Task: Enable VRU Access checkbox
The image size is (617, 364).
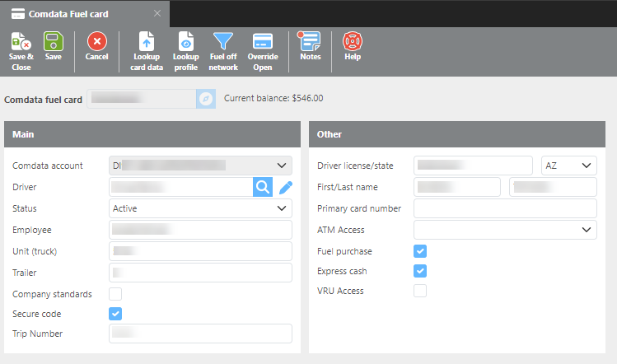Action: point(420,291)
